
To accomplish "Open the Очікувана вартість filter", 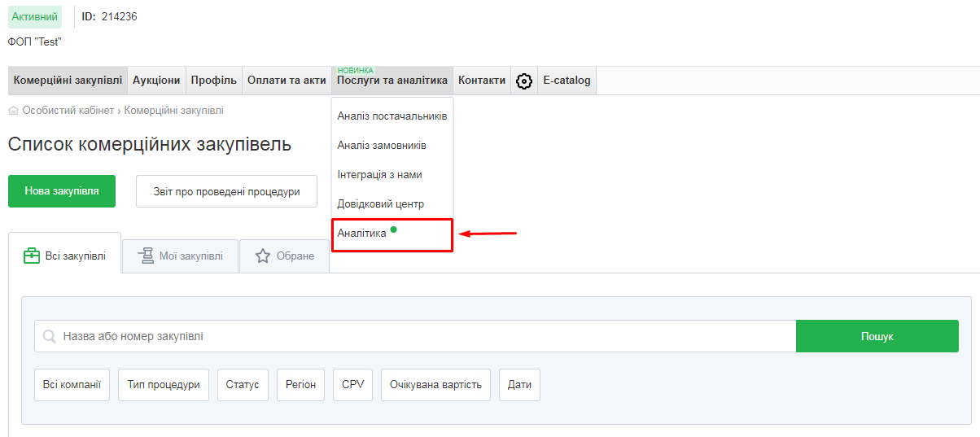I will [435, 385].
